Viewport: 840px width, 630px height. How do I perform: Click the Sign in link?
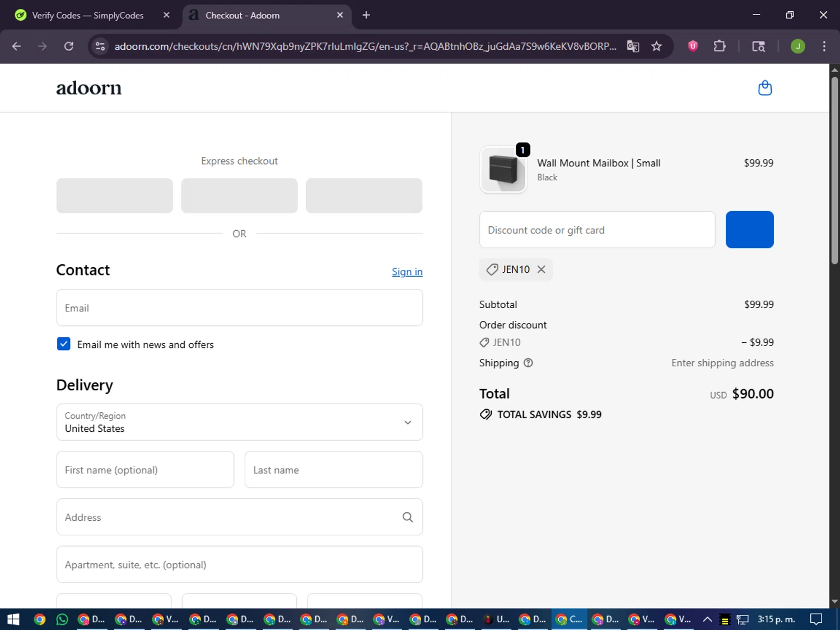407,272
